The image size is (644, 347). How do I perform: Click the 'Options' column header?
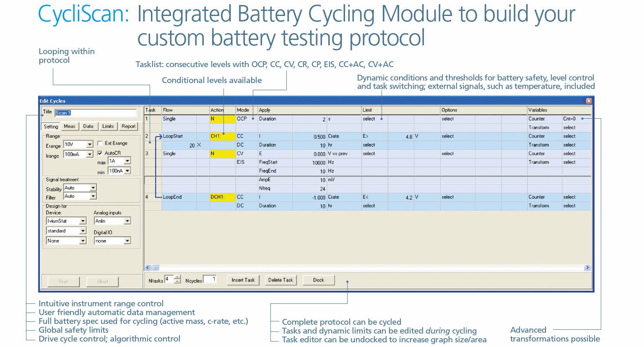coord(484,110)
